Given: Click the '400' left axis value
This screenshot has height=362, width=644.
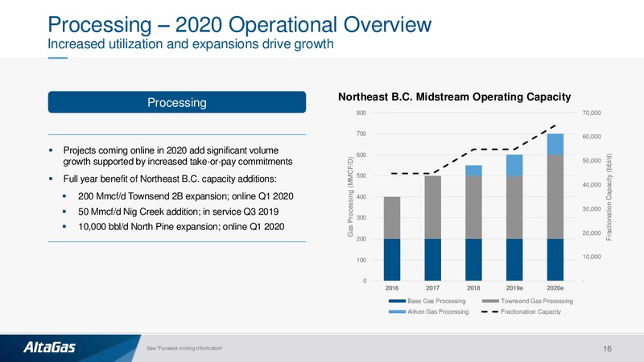Looking at the screenshot, I should click(361, 197).
